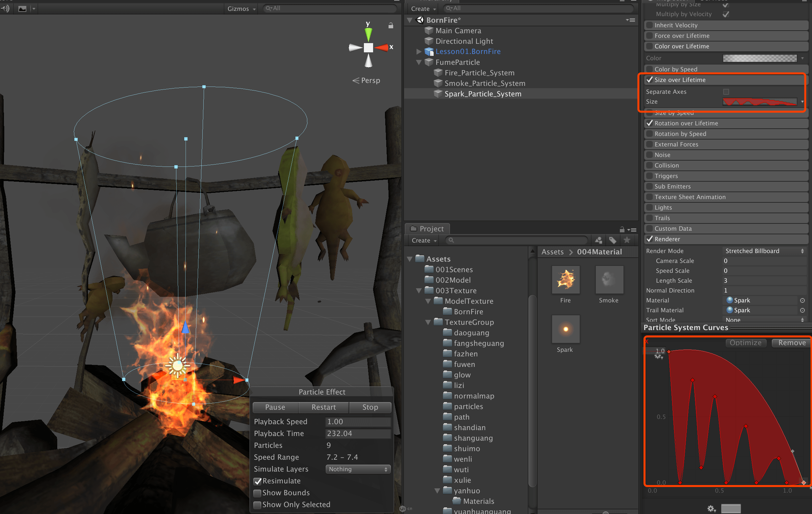Click the Restart button in the Particle Effect panel

coord(323,407)
